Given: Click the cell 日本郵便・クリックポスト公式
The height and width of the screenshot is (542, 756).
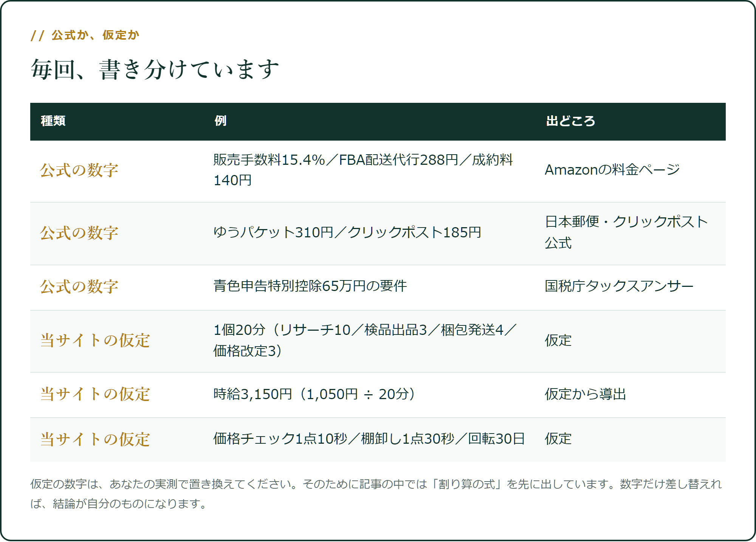Looking at the screenshot, I should (627, 232).
